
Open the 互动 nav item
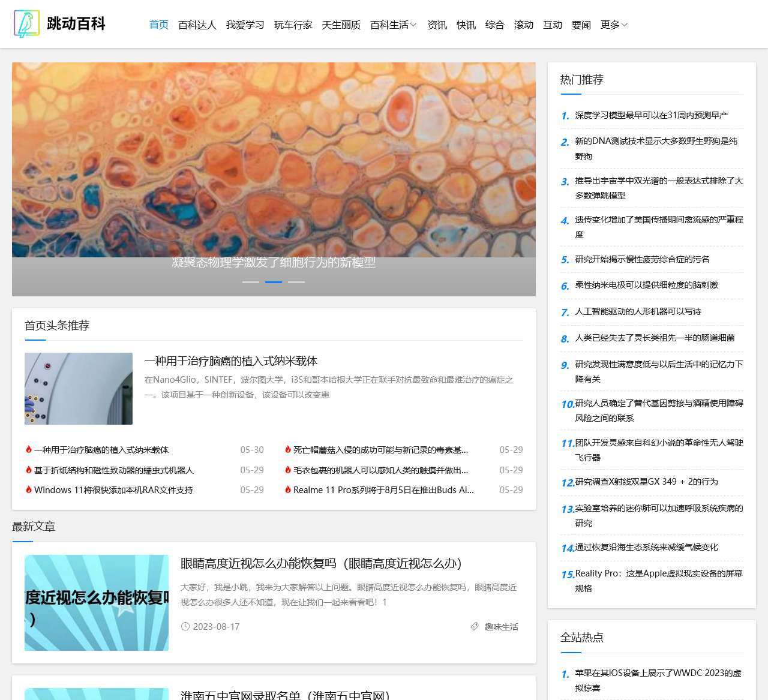coord(553,25)
